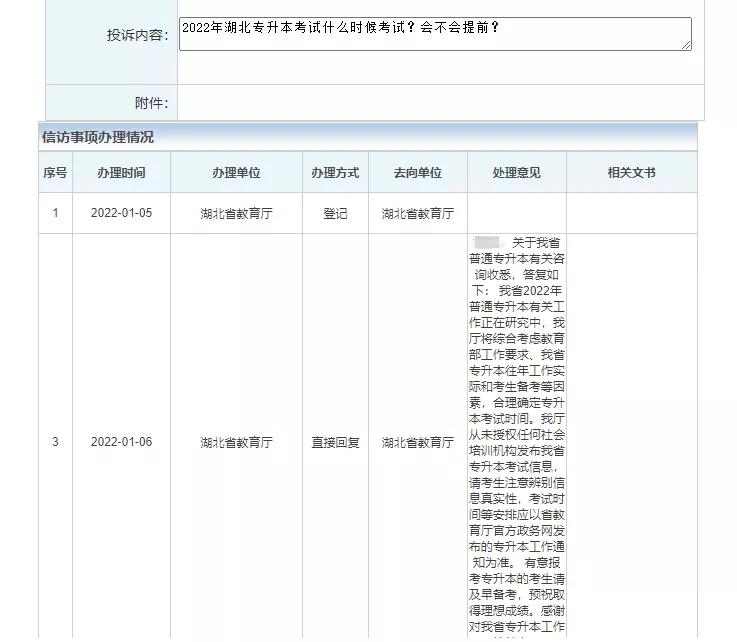Select the date 2022-01-06 cell
The width and height of the screenshot is (737, 642).
(x=121, y=442)
